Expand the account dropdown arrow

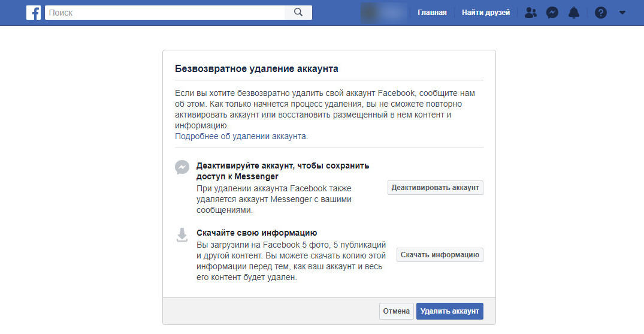click(x=622, y=13)
